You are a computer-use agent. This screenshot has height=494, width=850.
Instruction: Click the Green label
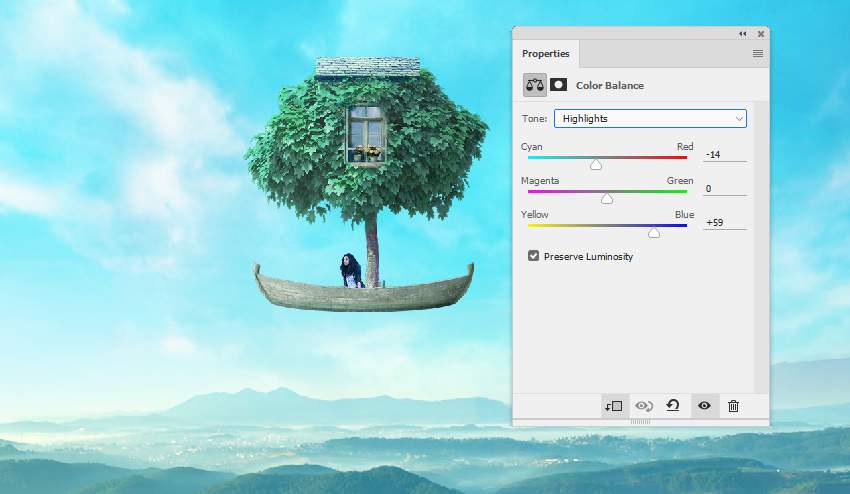pos(680,181)
